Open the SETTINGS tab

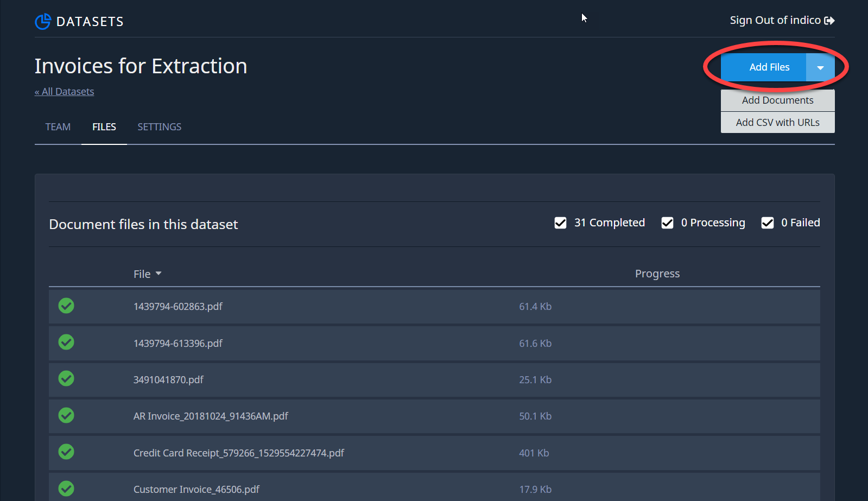coord(160,127)
